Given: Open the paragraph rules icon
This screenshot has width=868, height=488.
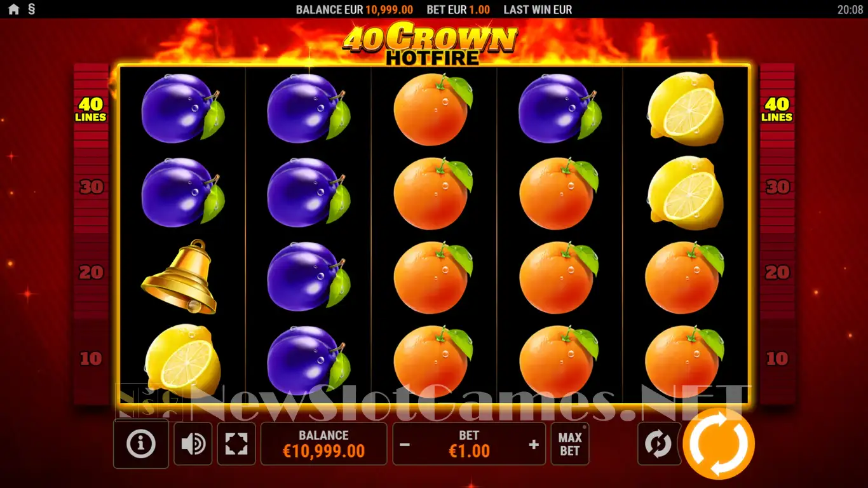Looking at the screenshot, I should pos(32,10).
